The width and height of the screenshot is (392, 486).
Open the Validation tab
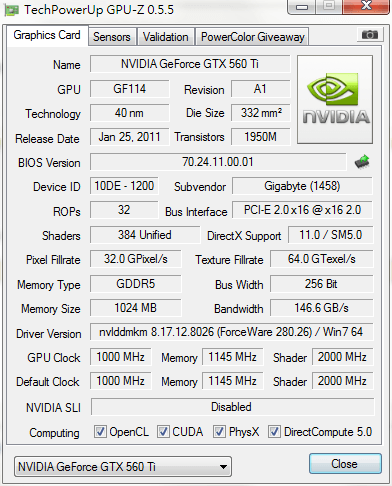(x=166, y=37)
